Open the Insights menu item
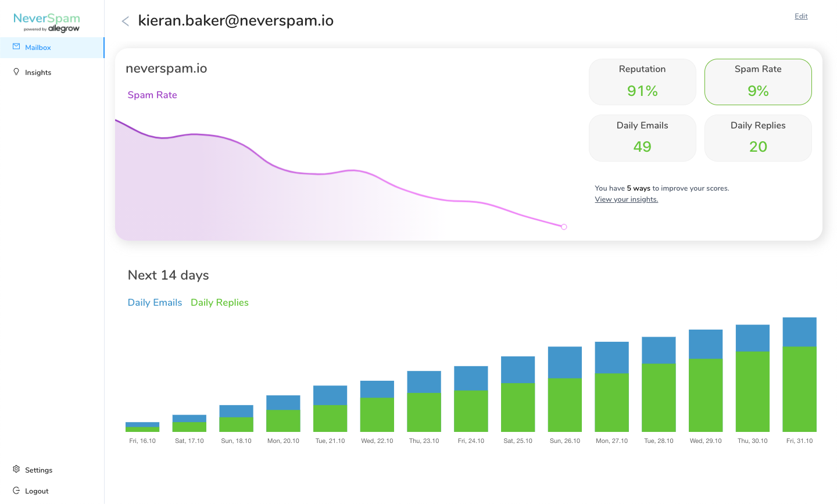This screenshot has height=504, width=837. point(38,73)
